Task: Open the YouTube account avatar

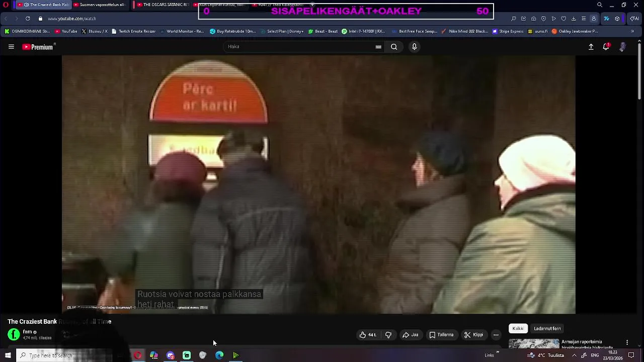Action: pos(623,47)
